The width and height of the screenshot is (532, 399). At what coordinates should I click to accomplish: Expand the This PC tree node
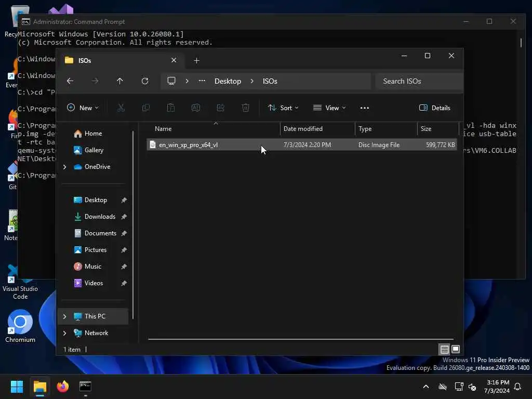click(64, 316)
